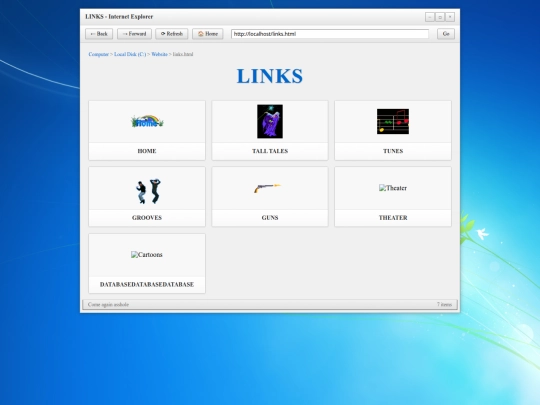Image resolution: width=540 pixels, height=405 pixels.
Task: Maximize the Internet Explorer window
Action: click(x=440, y=17)
